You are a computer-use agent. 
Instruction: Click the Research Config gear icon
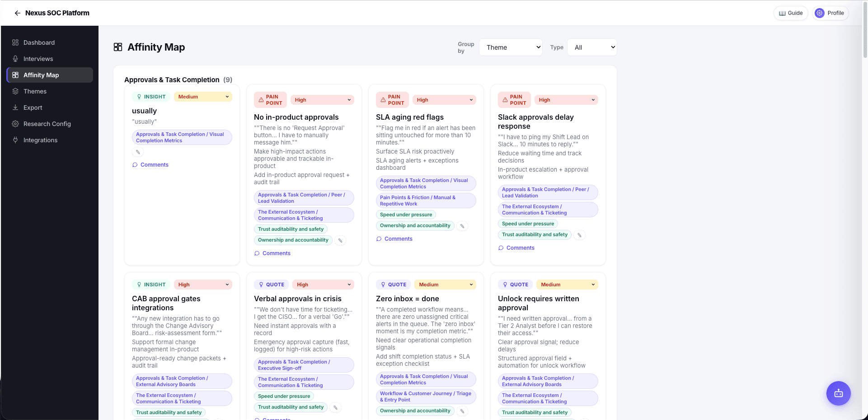click(15, 124)
